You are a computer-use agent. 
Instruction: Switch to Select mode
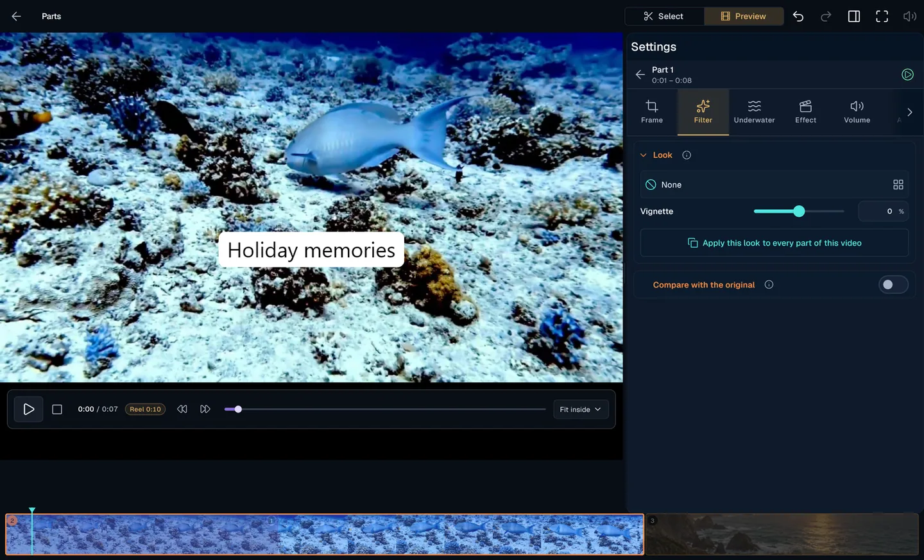(664, 16)
